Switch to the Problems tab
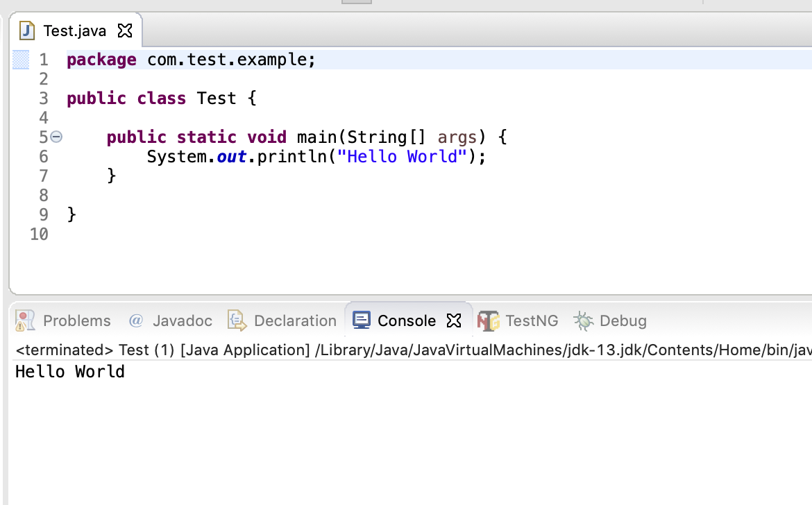 pyautogui.click(x=76, y=320)
